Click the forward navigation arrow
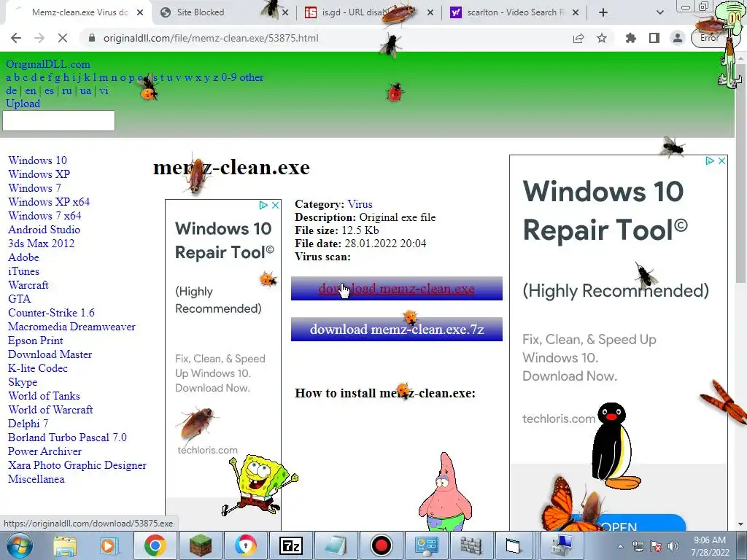Image resolution: width=747 pixels, height=560 pixels. click(39, 38)
